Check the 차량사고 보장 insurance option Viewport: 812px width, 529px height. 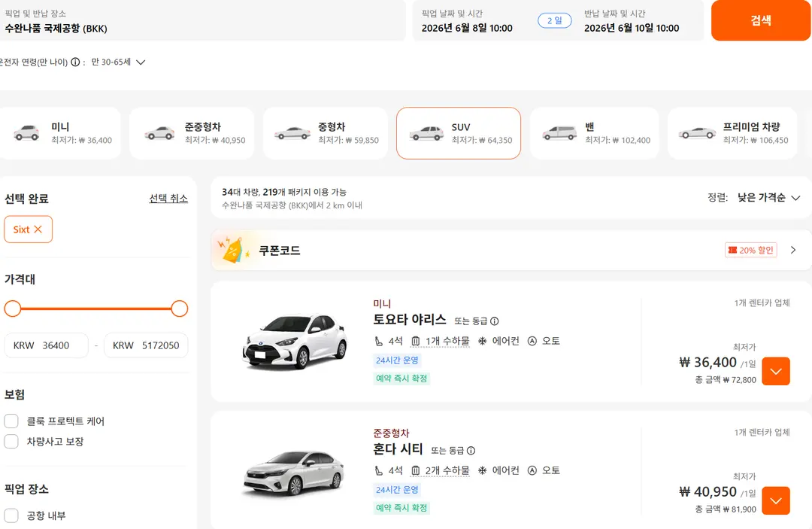pos(11,442)
